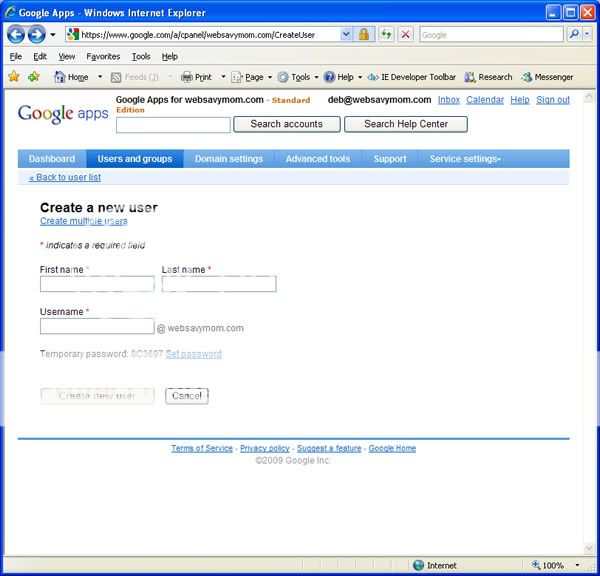600x576 pixels.
Task: Open the IE Developer Toolbar
Action: (x=411, y=77)
